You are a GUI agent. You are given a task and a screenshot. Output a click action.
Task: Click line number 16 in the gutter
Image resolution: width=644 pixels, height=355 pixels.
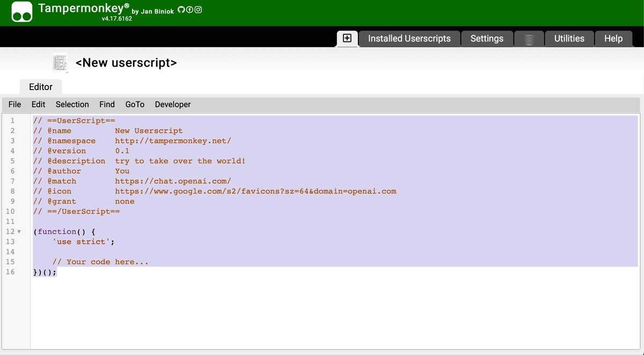pyautogui.click(x=10, y=272)
